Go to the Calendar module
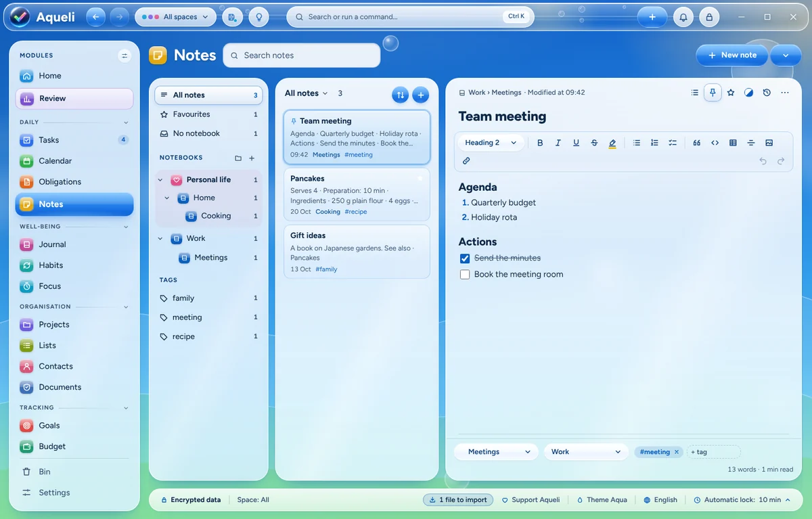 [74, 161]
